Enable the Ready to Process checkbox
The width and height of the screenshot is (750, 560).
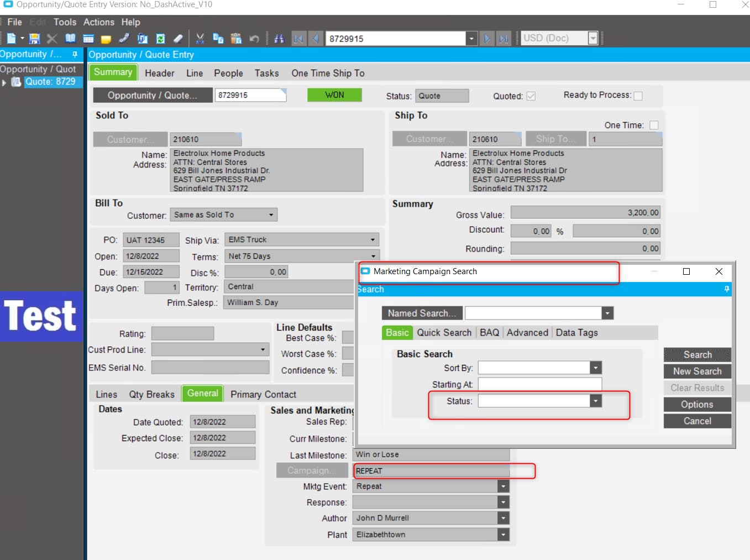638,96
